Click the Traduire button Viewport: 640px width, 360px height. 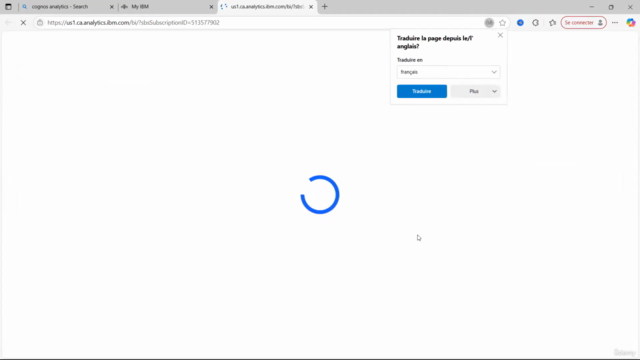click(422, 91)
